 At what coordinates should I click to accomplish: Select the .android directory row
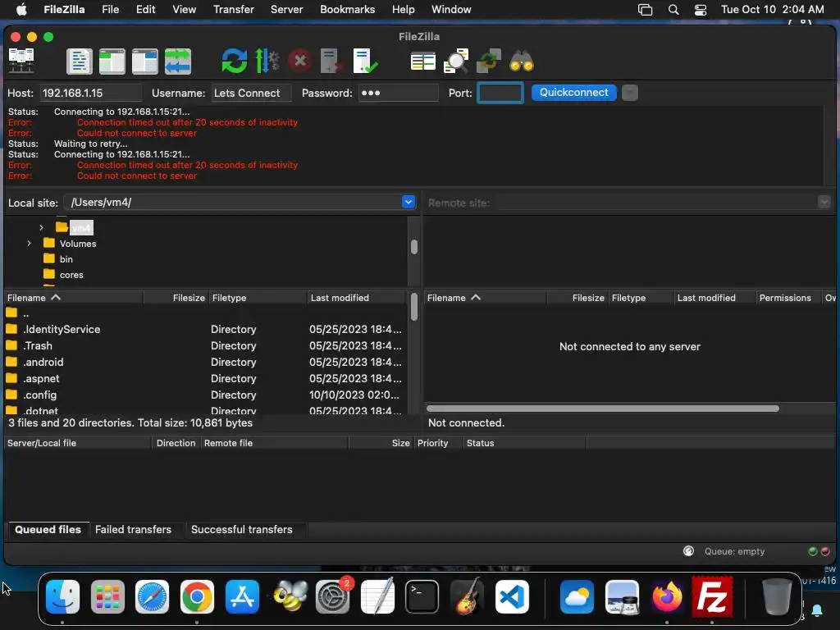click(x=206, y=362)
